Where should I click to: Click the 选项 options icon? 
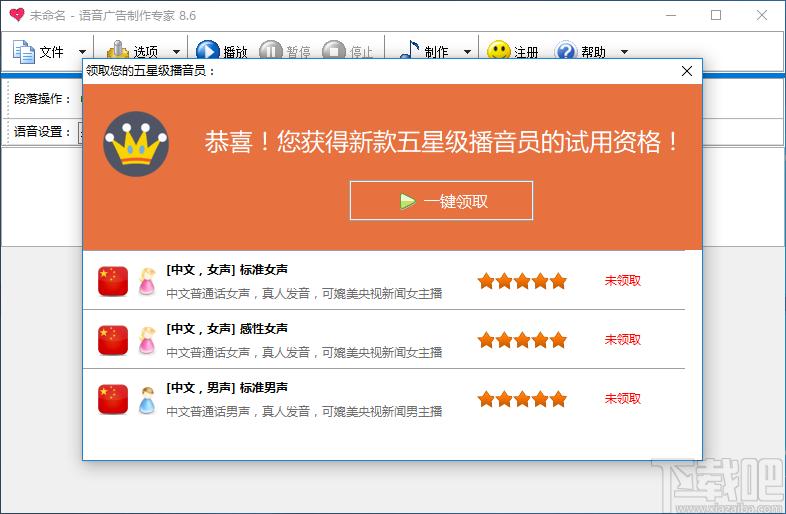coord(118,50)
